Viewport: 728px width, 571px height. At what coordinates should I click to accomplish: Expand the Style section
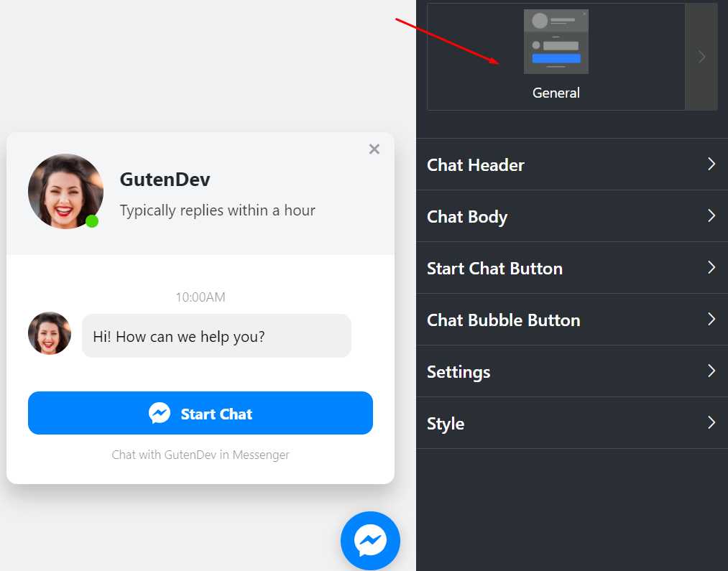572,423
